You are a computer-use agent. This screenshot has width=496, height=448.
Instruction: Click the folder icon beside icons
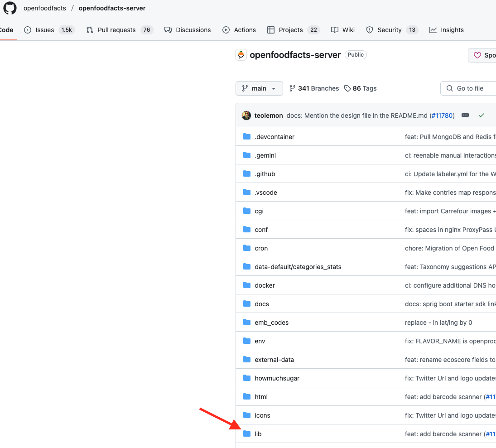[x=247, y=415]
